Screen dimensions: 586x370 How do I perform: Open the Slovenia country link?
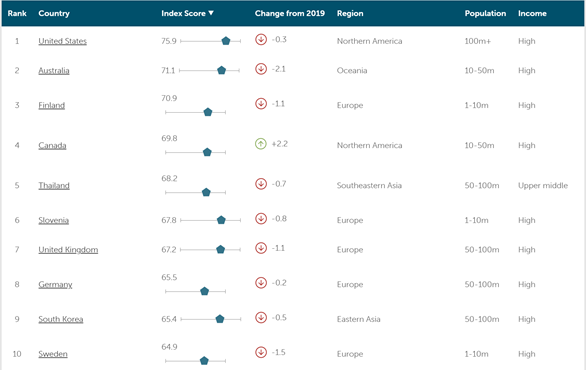click(x=53, y=220)
